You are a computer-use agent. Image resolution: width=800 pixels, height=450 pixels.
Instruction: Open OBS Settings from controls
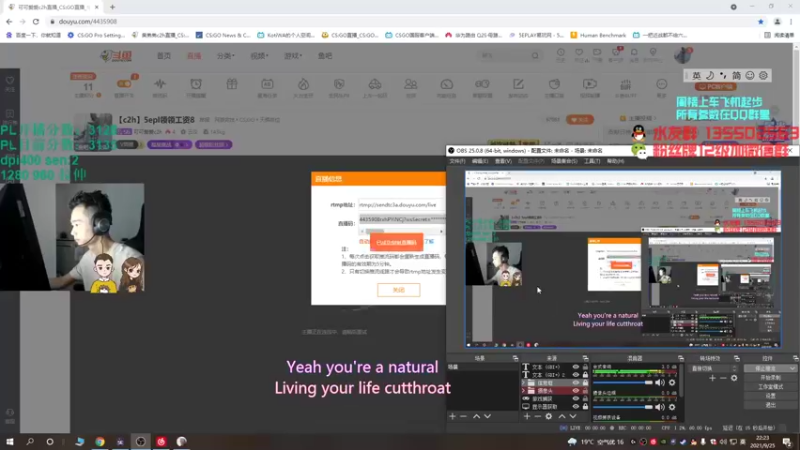770,395
